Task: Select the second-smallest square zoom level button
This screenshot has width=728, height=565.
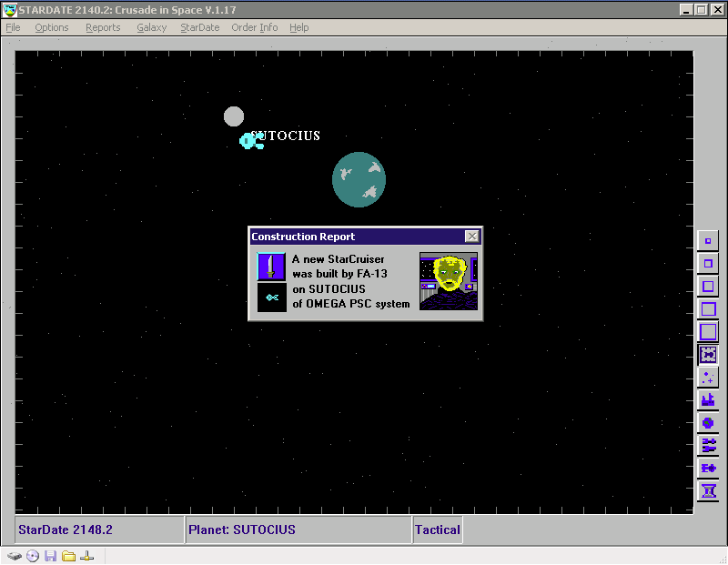Action: (708, 264)
